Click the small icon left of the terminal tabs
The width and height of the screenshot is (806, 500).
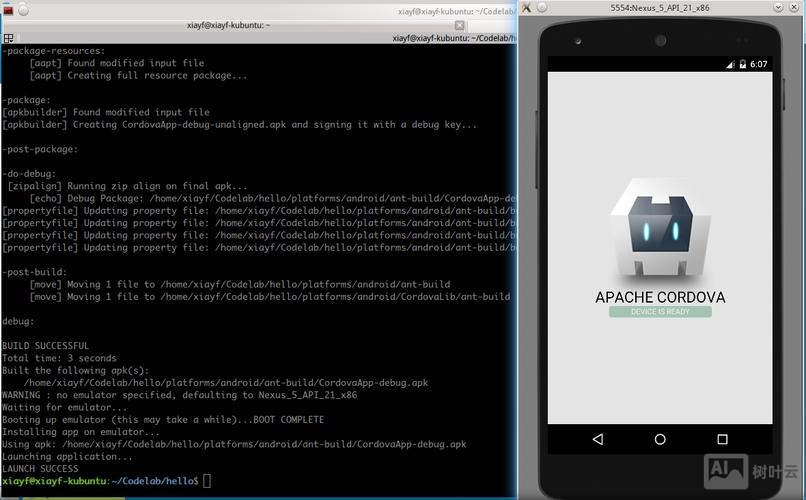(9, 38)
